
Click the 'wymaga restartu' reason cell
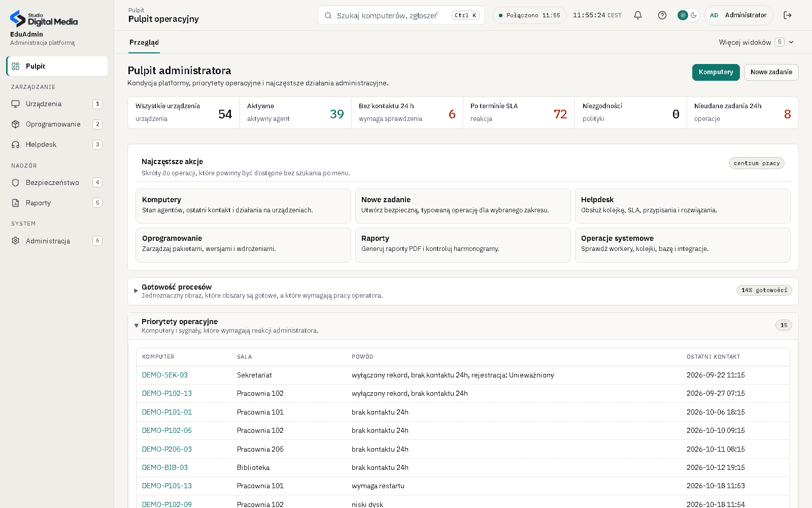tap(378, 486)
